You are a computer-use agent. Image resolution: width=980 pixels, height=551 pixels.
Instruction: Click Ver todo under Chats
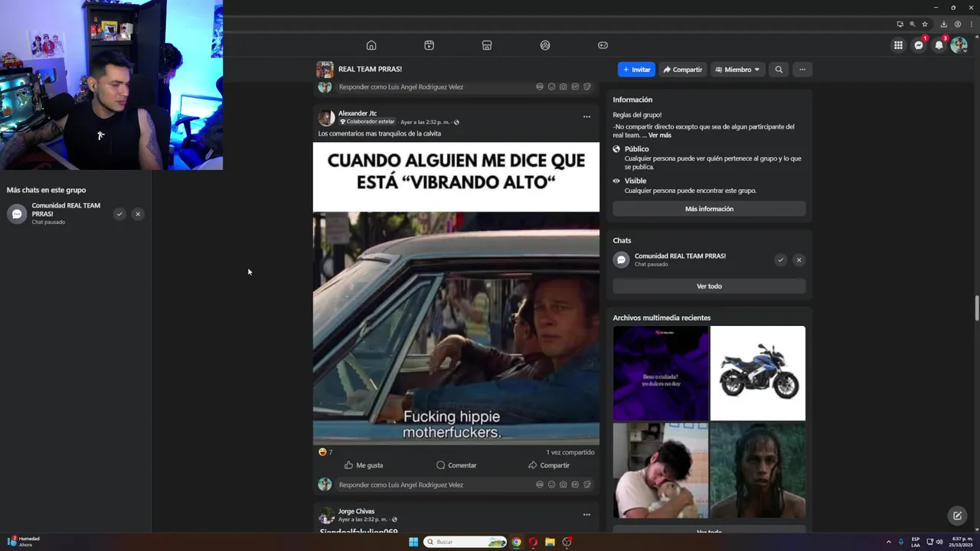(x=709, y=286)
